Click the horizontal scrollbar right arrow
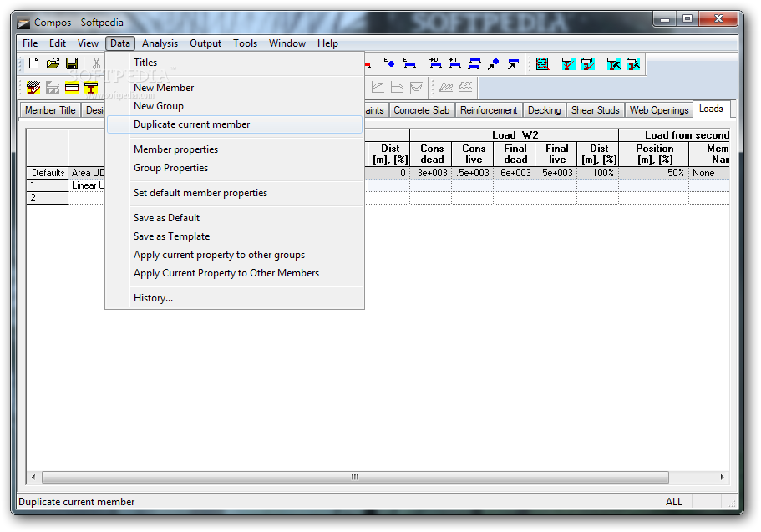 [723, 478]
